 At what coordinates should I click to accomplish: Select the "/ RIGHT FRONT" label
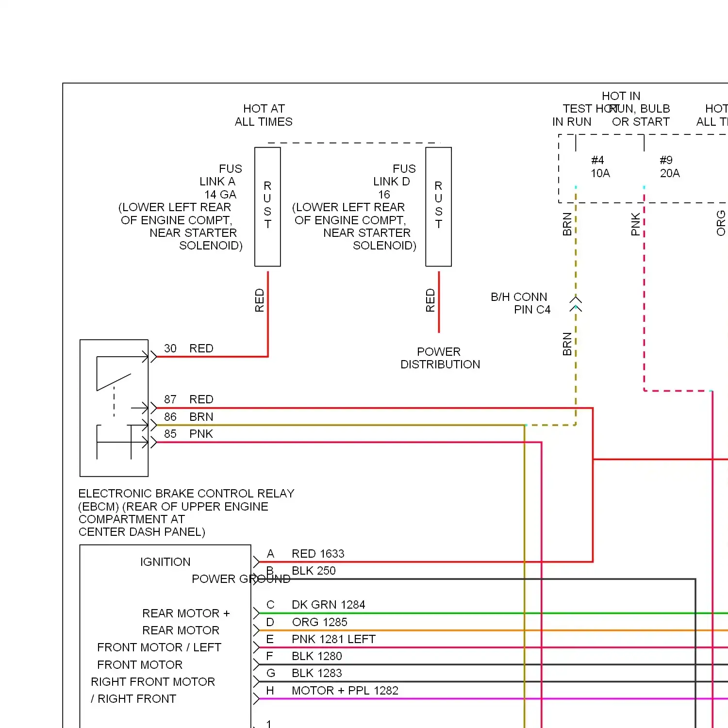point(133,699)
